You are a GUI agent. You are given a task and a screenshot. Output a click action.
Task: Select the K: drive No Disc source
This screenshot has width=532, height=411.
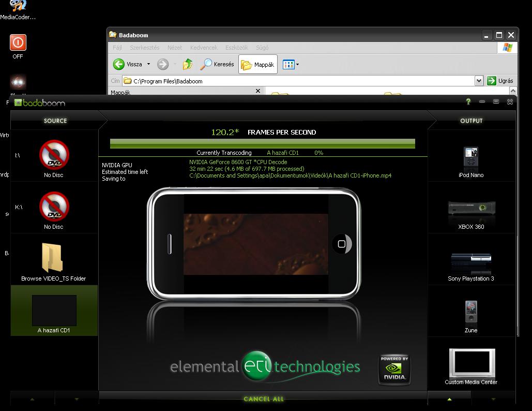(x=54, y=207)
